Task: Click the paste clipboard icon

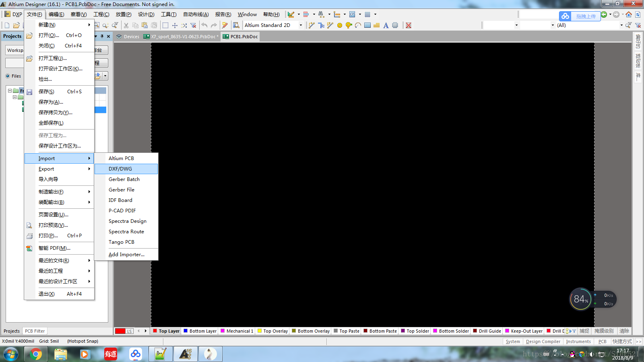Action: (144, 25)
